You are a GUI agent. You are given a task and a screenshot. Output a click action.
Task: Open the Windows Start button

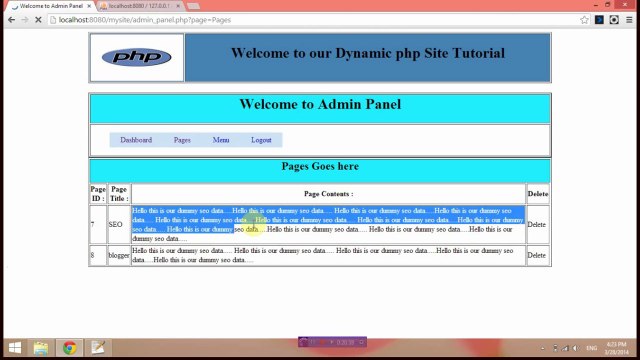pos(15,348)
